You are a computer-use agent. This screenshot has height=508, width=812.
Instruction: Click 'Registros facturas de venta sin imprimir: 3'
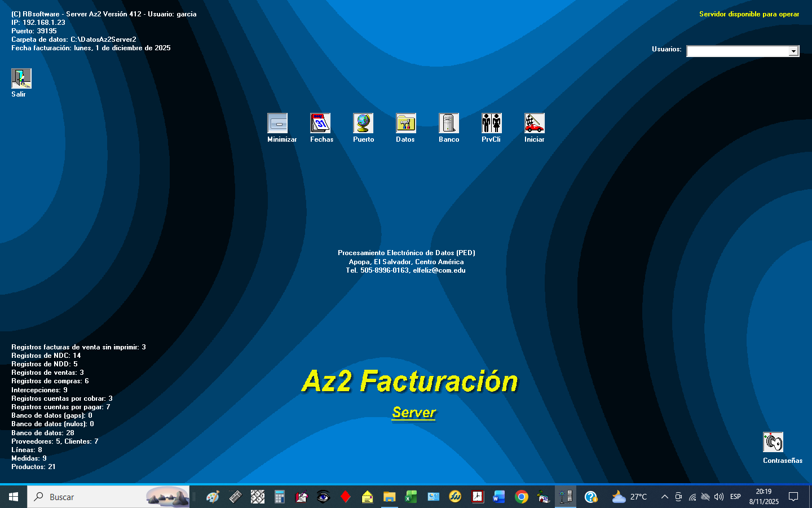78,347
